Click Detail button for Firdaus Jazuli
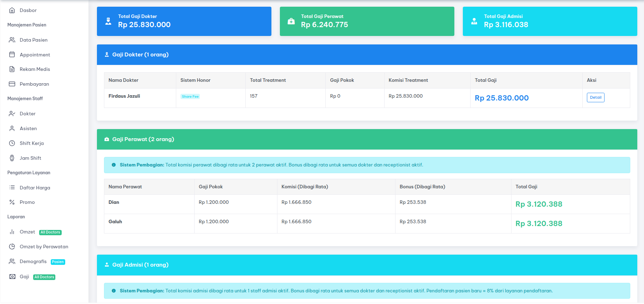Viewport: 644px width, 304px height. click(x=595, y=98)
